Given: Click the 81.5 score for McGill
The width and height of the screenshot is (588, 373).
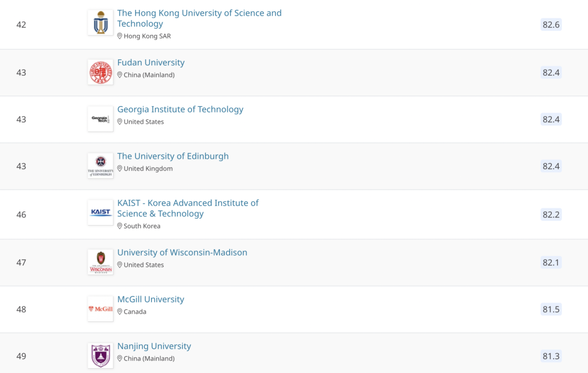Looking at the screenshot, I should (551, 309).
